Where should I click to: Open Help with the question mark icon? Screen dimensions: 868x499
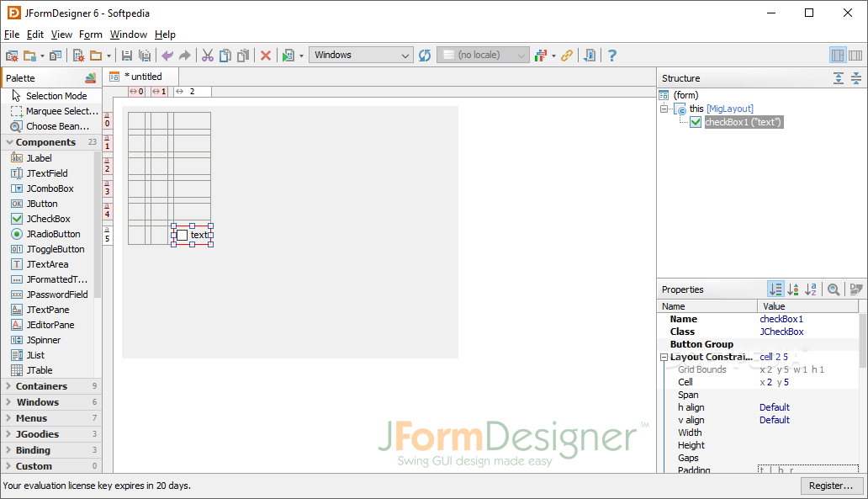611,56
